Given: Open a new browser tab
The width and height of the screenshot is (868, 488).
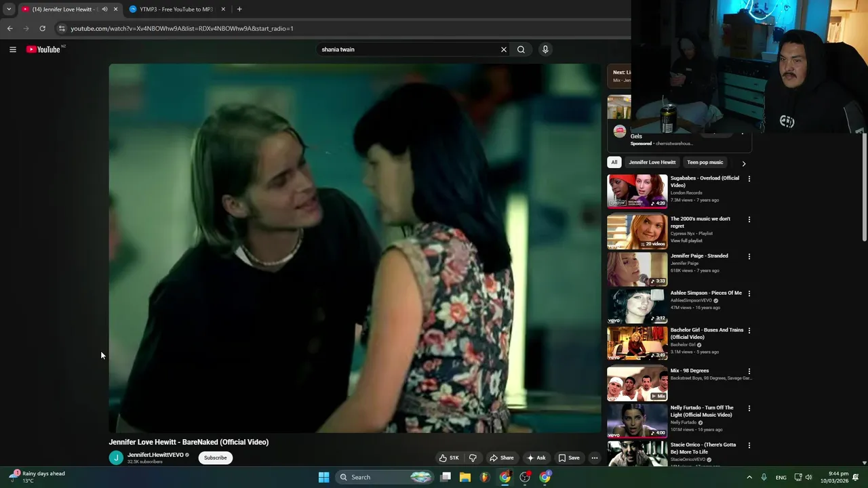Looking at the screenshot, I should tap(239, 9).
